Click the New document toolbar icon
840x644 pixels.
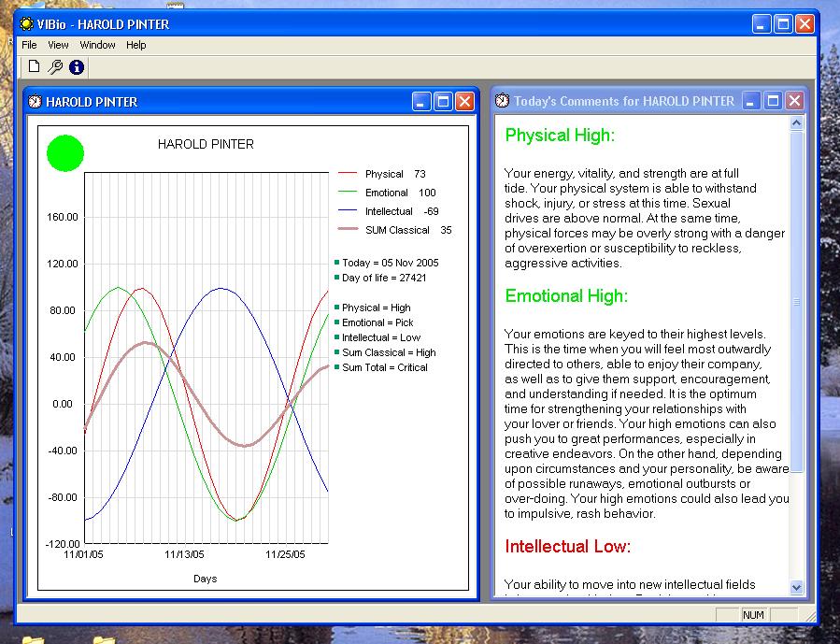35,66
